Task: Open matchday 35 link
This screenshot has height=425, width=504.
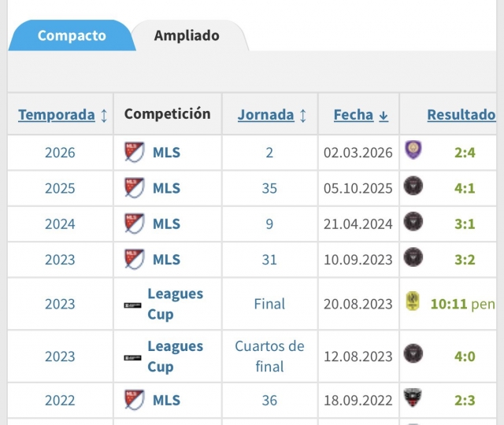Action: (269, 188)
